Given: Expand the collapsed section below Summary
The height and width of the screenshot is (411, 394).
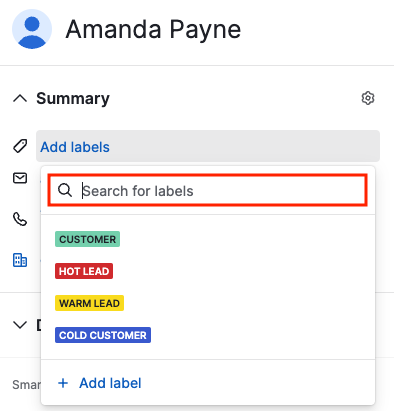Looking at the screenshot, I should [20, 325].
